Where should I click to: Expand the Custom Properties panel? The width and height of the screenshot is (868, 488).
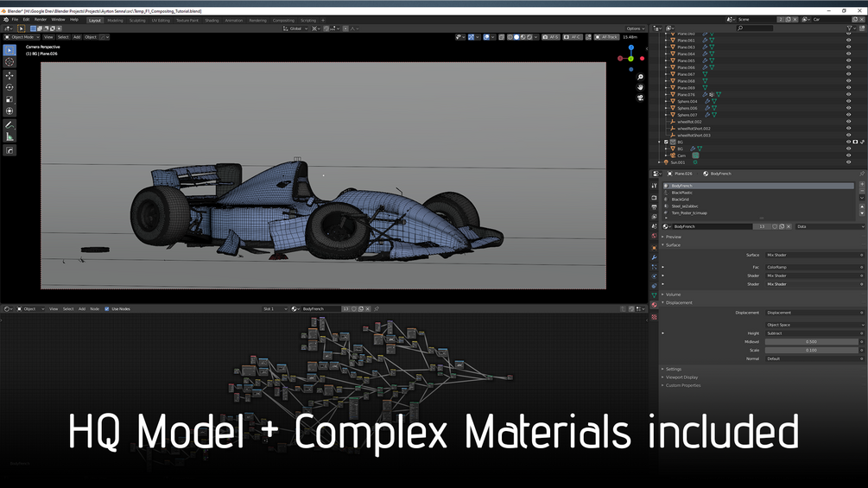click(682, 385)
